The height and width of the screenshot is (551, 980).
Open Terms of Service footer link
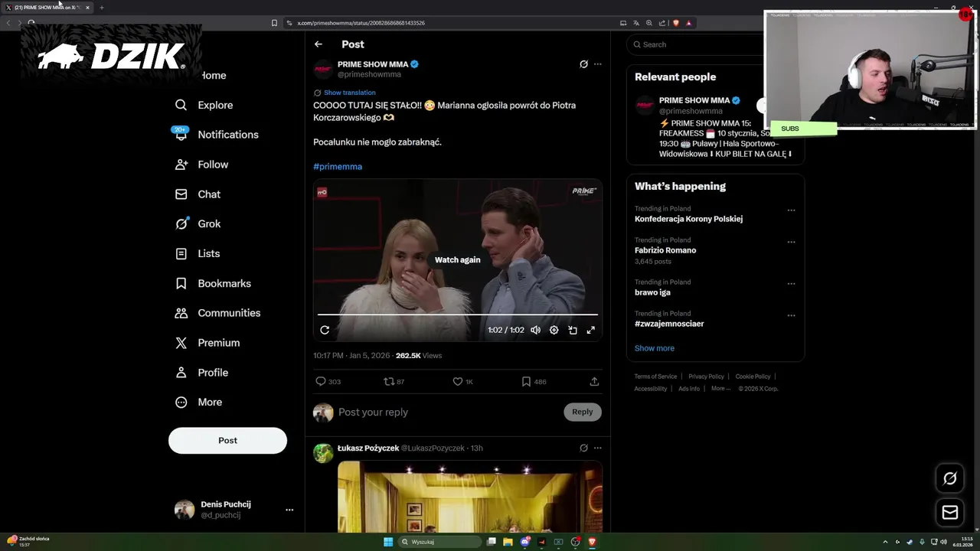click(655, 377)
